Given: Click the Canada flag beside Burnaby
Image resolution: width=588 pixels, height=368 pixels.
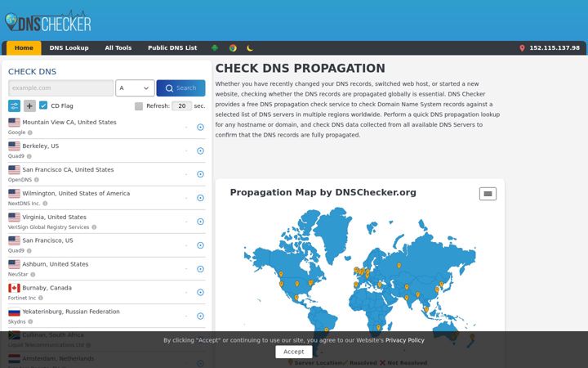Looking at the screenshot, I should point(14,288).
